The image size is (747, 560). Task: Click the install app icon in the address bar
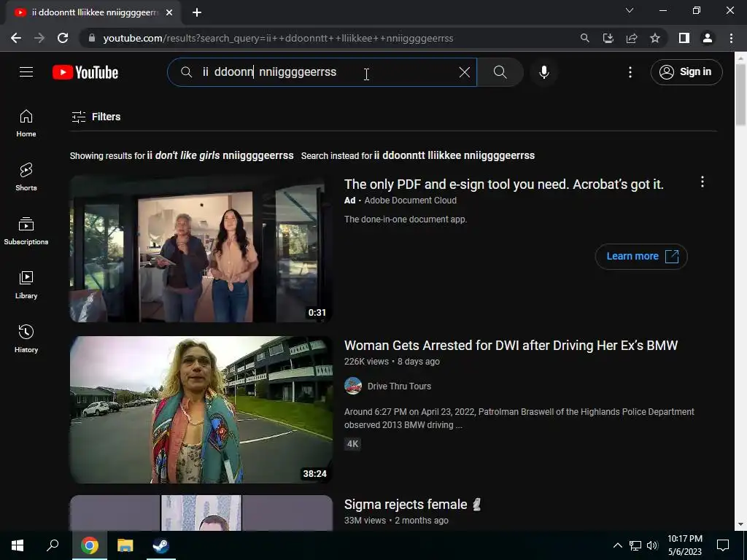pyautogui.click(x=608, y=38)
